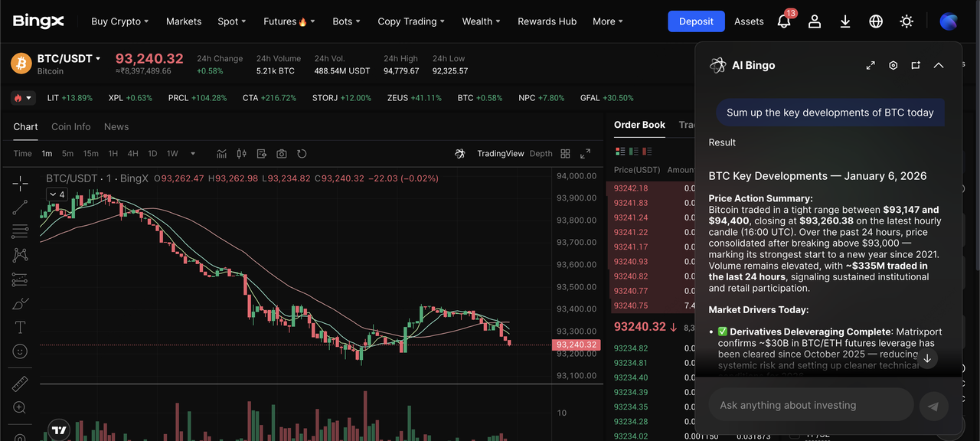Set chart interval to 15m
Screen dimensions: 980x441
tap(90, 154)
